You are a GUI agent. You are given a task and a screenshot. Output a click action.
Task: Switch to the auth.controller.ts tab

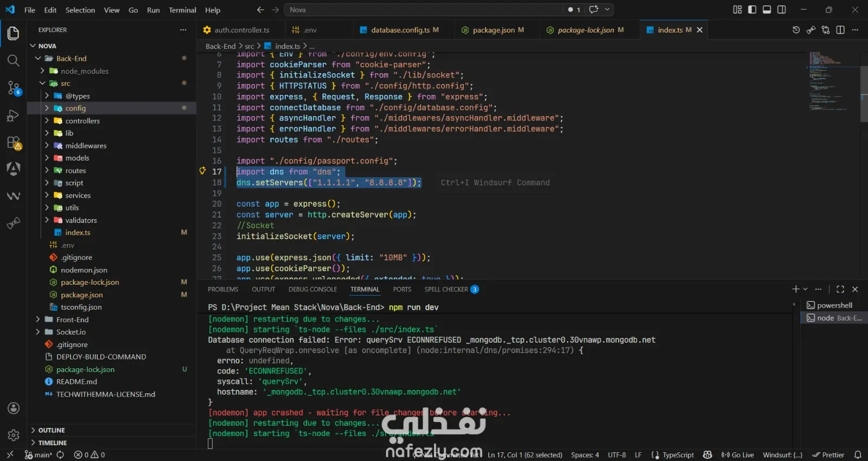(x=242, y=30)
